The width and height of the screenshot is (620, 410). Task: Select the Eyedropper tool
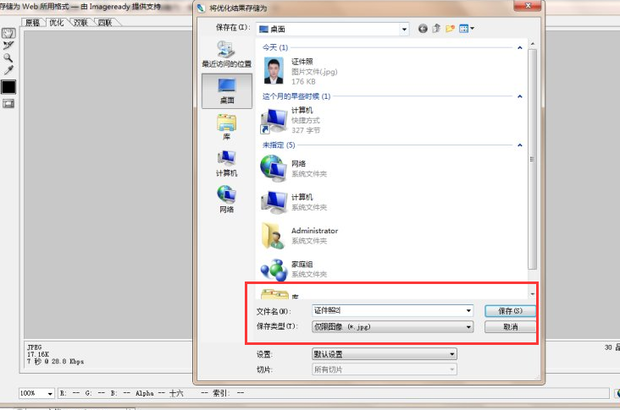(8, 71)
